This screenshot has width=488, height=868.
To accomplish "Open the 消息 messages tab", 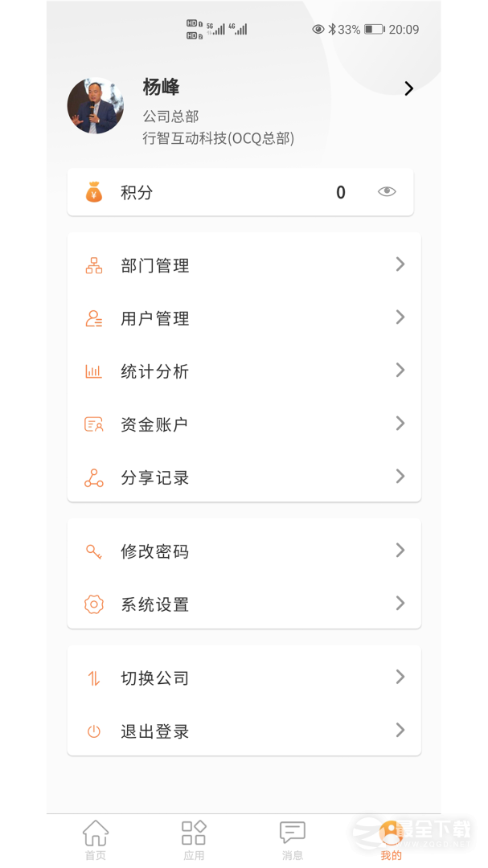I will (292, 838).
